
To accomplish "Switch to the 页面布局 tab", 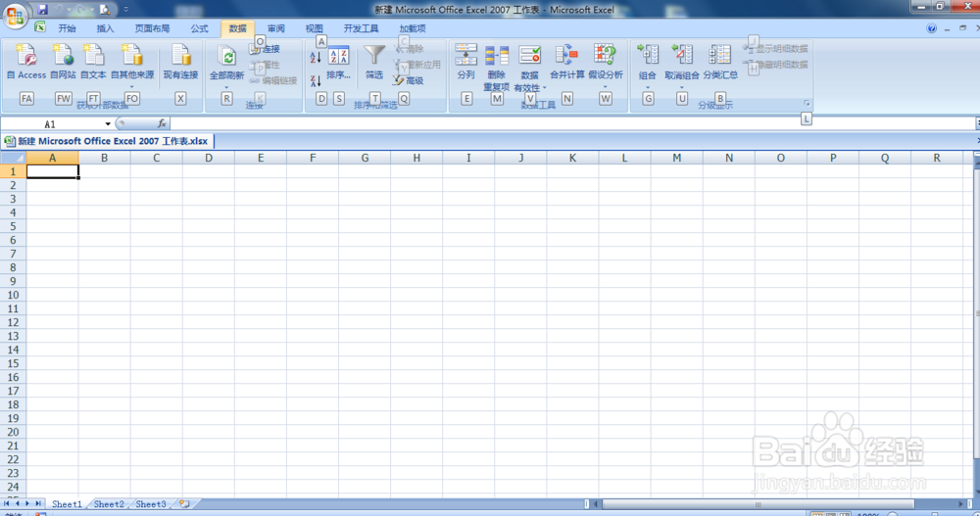I will click(152, 28).
